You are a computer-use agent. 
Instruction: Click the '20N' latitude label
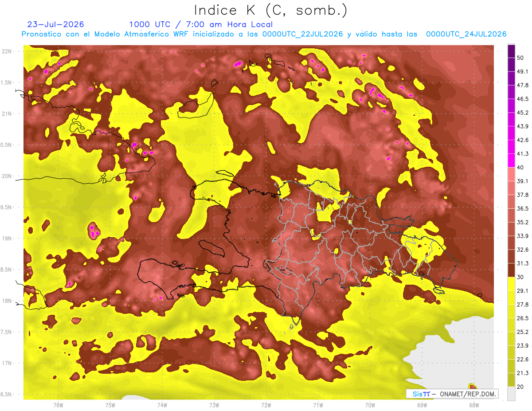pyautogui.click(x=7, y=176)
